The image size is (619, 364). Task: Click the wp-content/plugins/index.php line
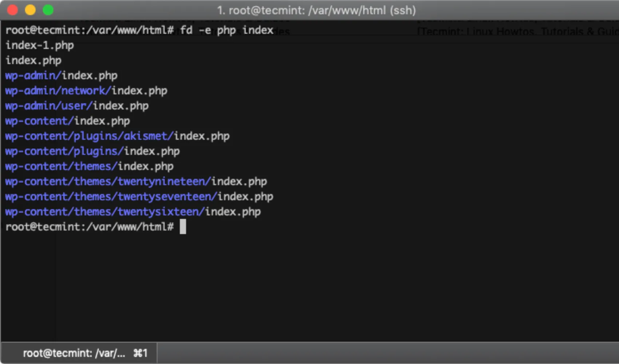[x=92, y=151]
